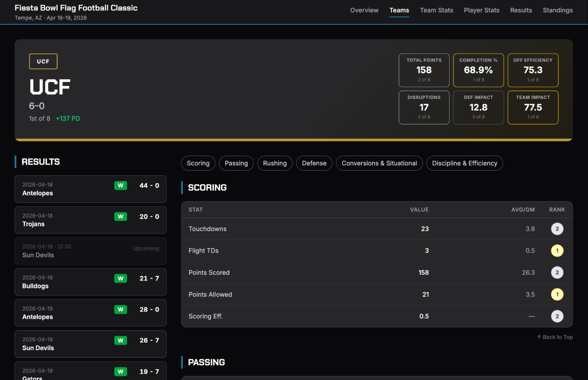Select the Flight TDs row label

pyautogui.click(x=203, y=251)
